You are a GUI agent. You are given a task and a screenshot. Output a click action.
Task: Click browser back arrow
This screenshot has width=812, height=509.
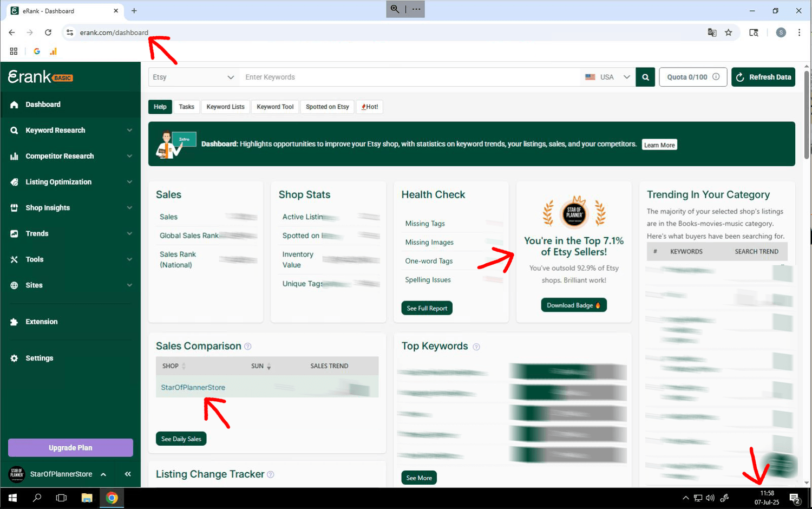12,32
